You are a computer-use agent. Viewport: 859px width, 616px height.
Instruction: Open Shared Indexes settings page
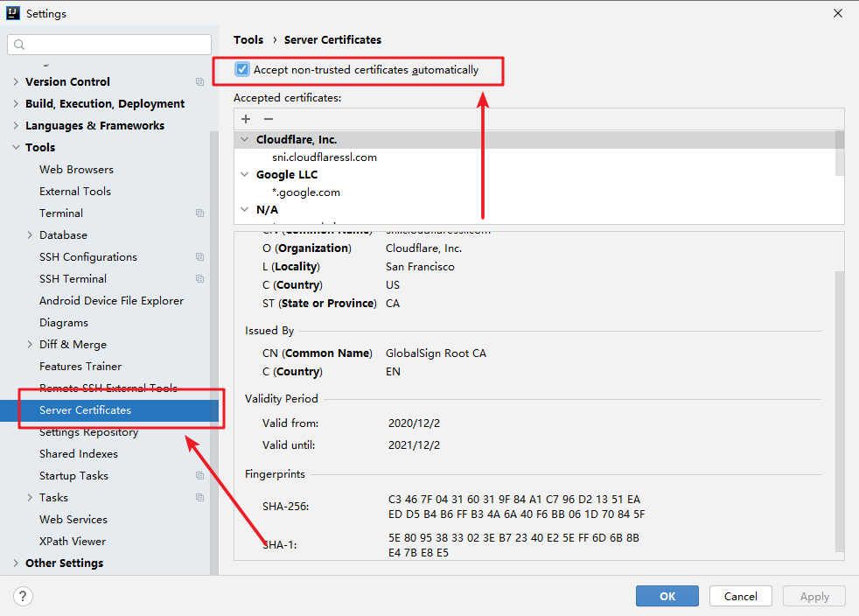coord(79,454)
